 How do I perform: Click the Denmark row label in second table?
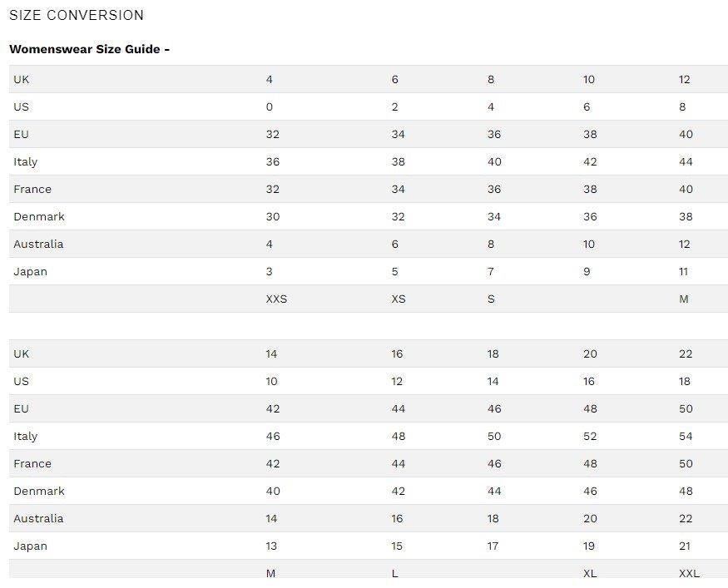(39, 492)
